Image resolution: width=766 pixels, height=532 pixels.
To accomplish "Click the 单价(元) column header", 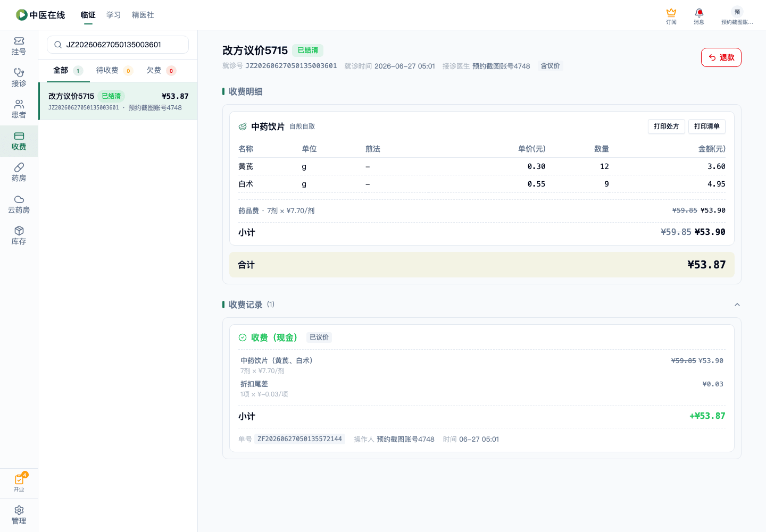I will [532, 149].
